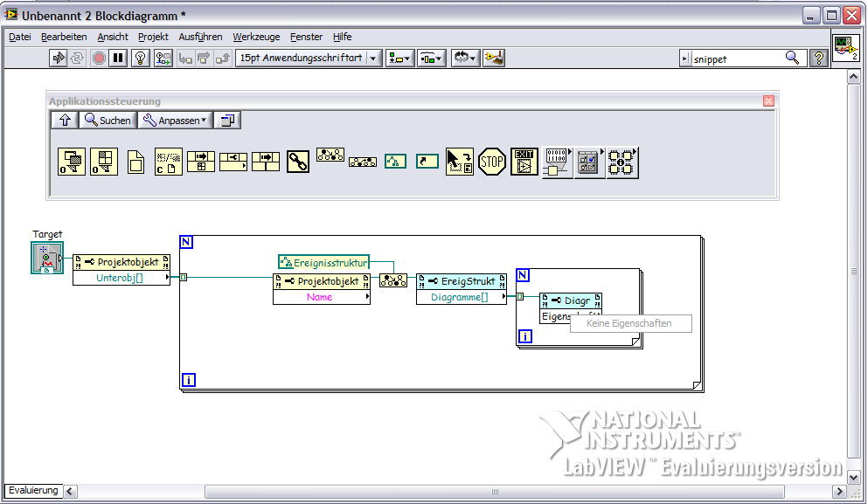This screenshot has width=868, height=504.
Task: Open the 15pt Anwendungsschriftart font dropdown
Action: 309,59
